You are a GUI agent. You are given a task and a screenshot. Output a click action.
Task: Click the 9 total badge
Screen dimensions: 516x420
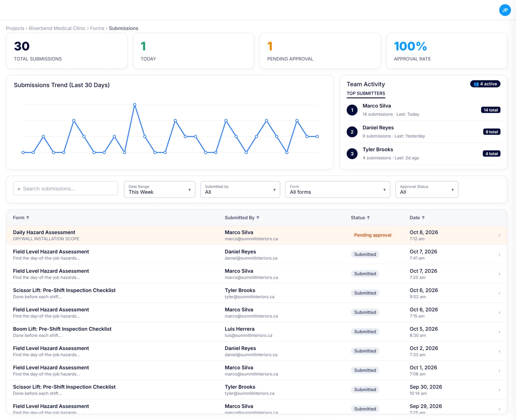[x=491, y=132]
